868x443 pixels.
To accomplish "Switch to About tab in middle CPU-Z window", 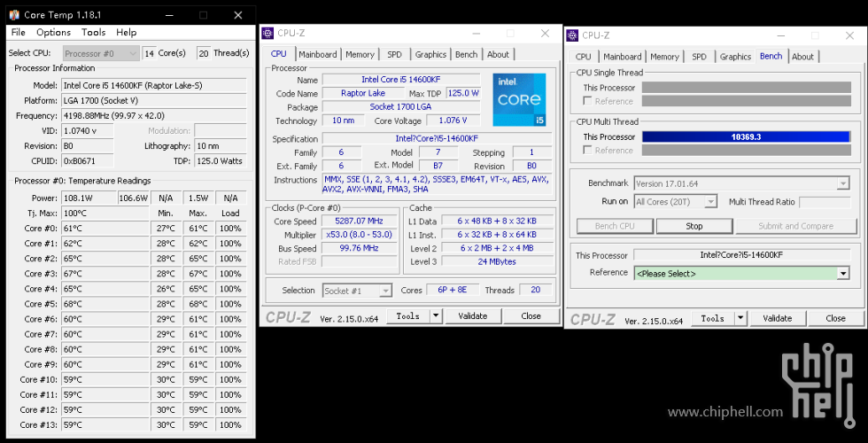I will click(x=498, y=54).
